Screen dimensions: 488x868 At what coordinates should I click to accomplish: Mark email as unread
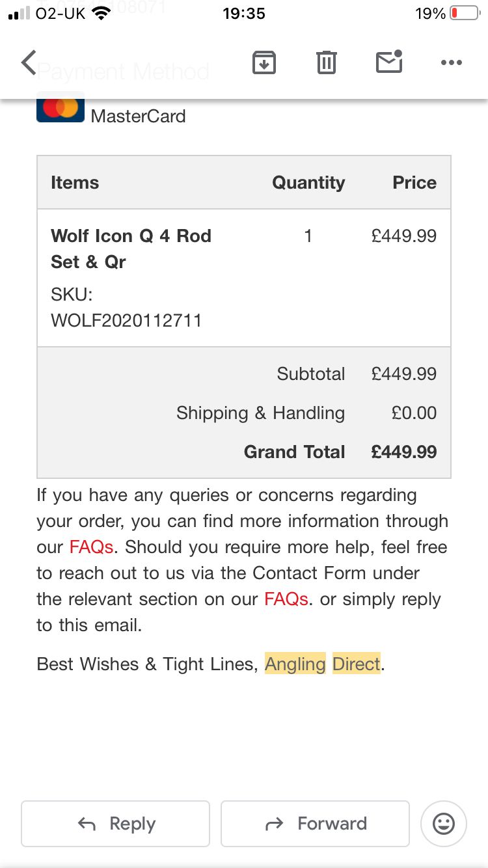tap(389, 62)
